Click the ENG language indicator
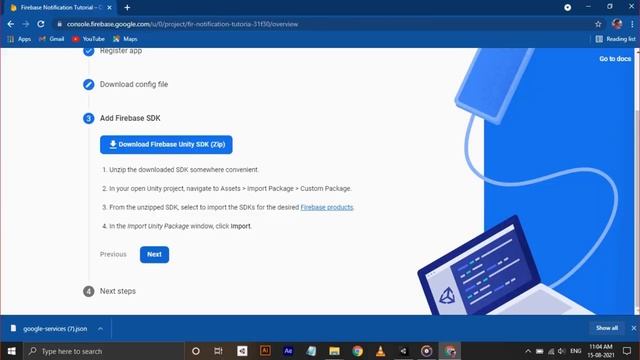Image resolution: width=640 pixels, height=360 pixels. coord(576,351)
